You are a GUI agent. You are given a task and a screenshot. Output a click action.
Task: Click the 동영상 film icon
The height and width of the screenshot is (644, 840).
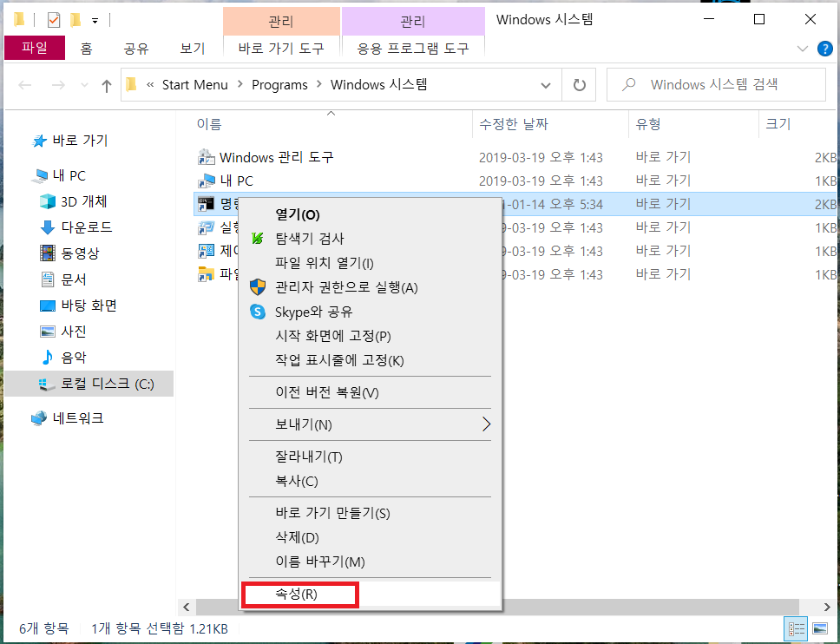coord(48,253)
